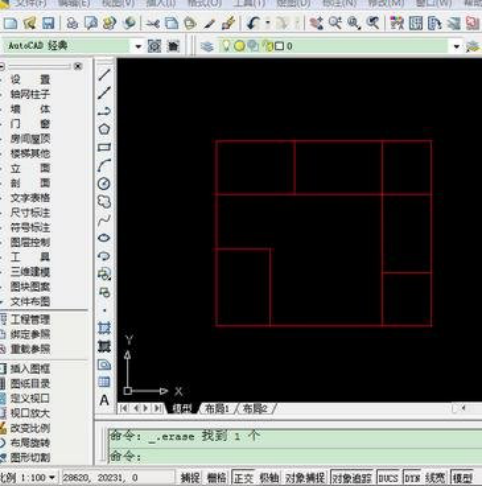The width and height of the screenshot is (483, 487).
Task: Click 改变比例 command
Action: (x=30, y=428)
